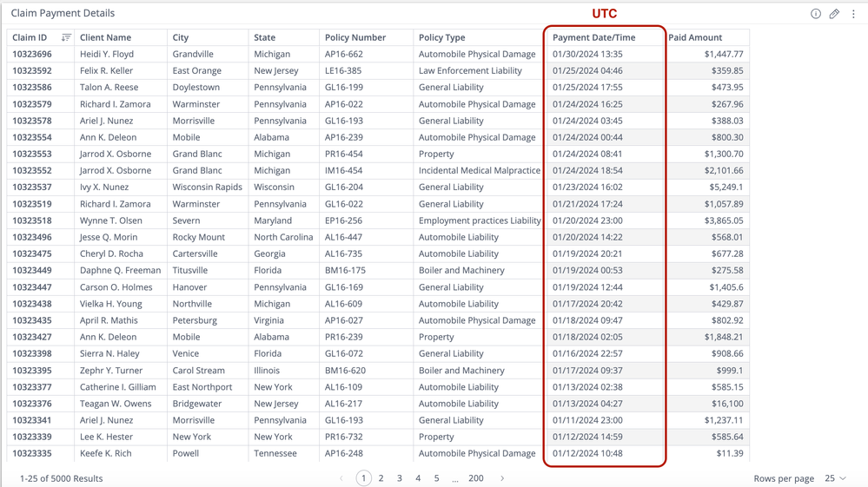The width and height of the screenshot is (868, 487).
Task: Click the previous page arrow
Action: pyautogui.click(x=341, y=478)
